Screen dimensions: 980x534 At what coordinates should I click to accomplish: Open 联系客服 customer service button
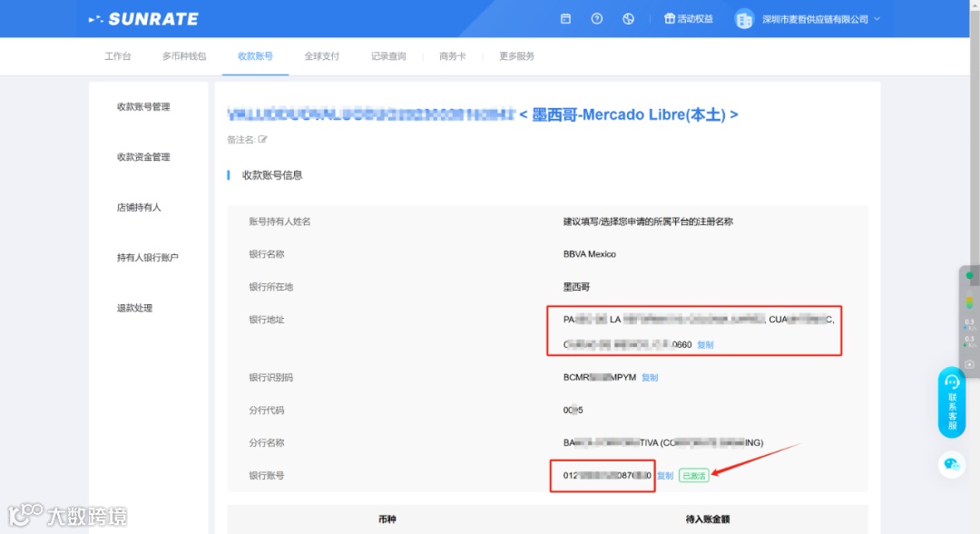point(952,402)
